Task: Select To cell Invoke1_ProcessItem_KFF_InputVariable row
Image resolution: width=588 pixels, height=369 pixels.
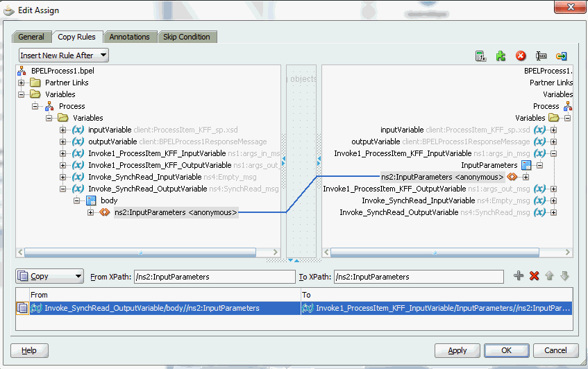Action: 437,309
